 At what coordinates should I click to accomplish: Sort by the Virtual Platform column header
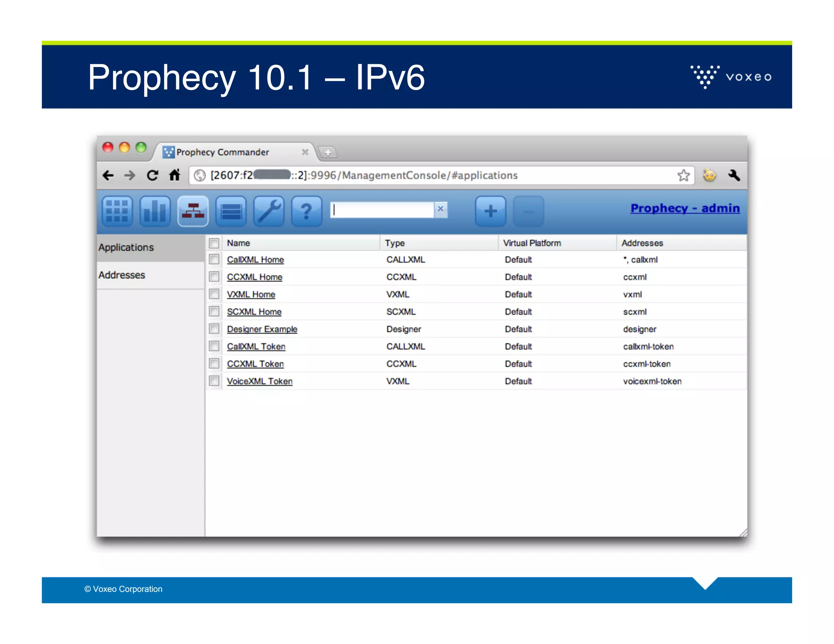[x=557, y=243]
